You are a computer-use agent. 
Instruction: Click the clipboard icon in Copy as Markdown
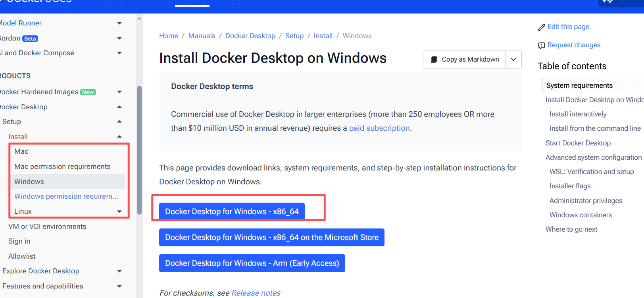(434, 60)
